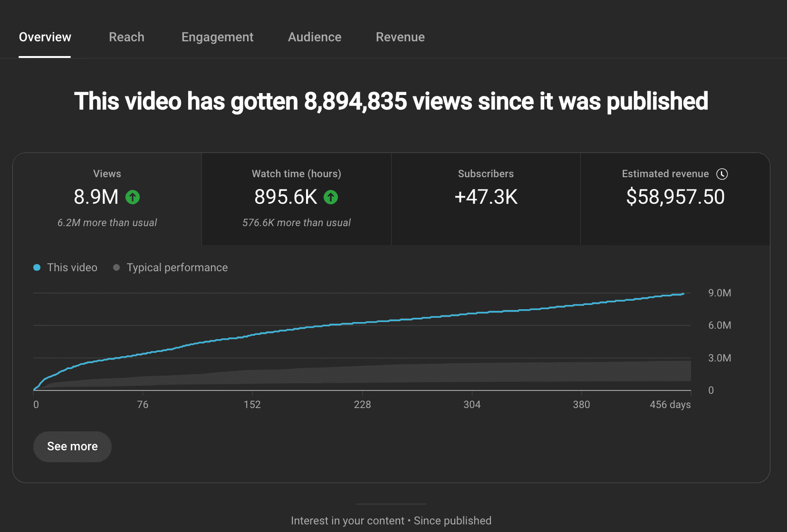The width and height of the screenshot is (787, 532).
Task: Click the blue dot in the chart legend
Action: click(37, 267)
